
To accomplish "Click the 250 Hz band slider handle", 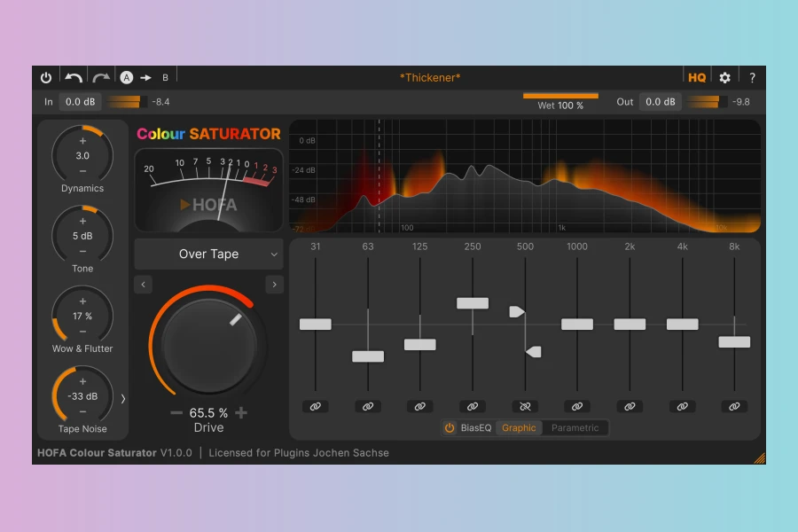I will tap(473, 303).
